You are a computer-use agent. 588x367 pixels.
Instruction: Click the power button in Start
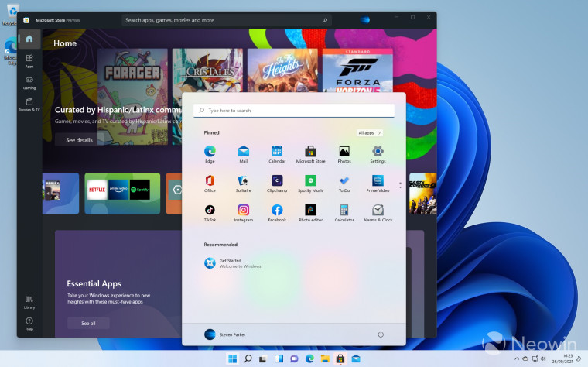(x=381, y=334)
